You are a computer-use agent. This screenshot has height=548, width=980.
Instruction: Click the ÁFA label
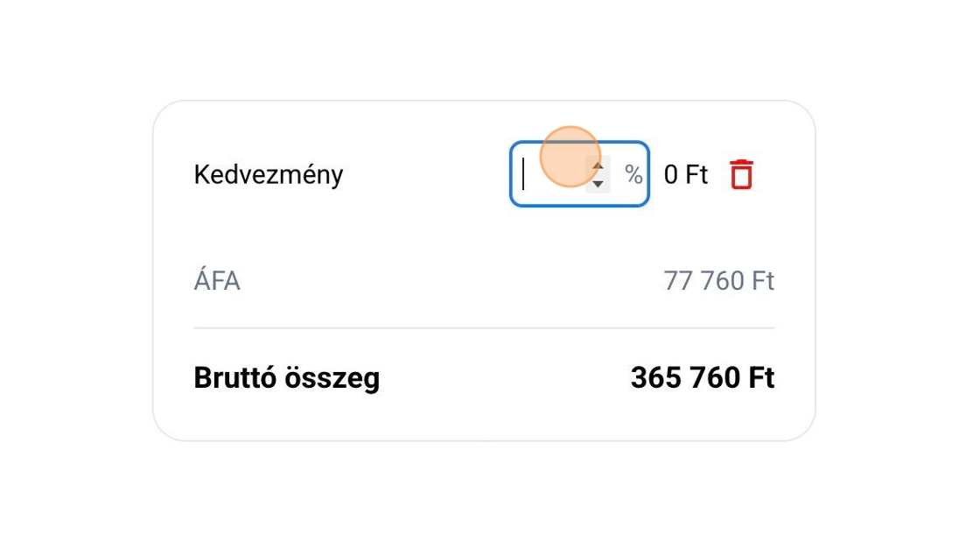216,282
